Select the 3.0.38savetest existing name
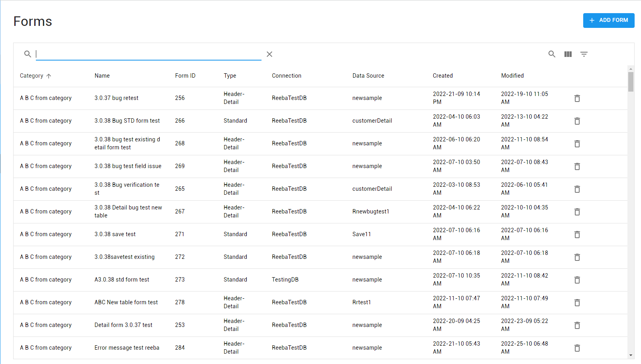This screenshot has width=641, height=364. pos(124,257)
